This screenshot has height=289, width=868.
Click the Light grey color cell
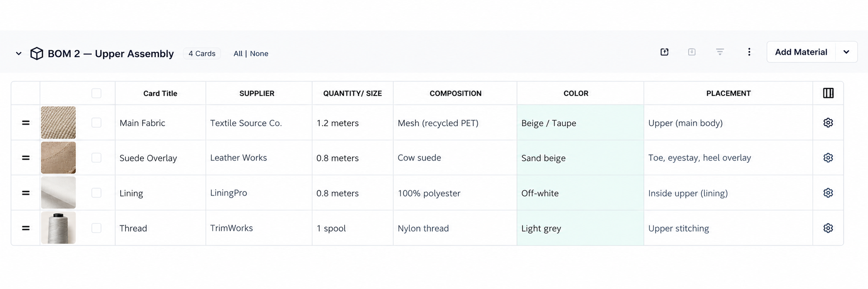coord(580,228)
